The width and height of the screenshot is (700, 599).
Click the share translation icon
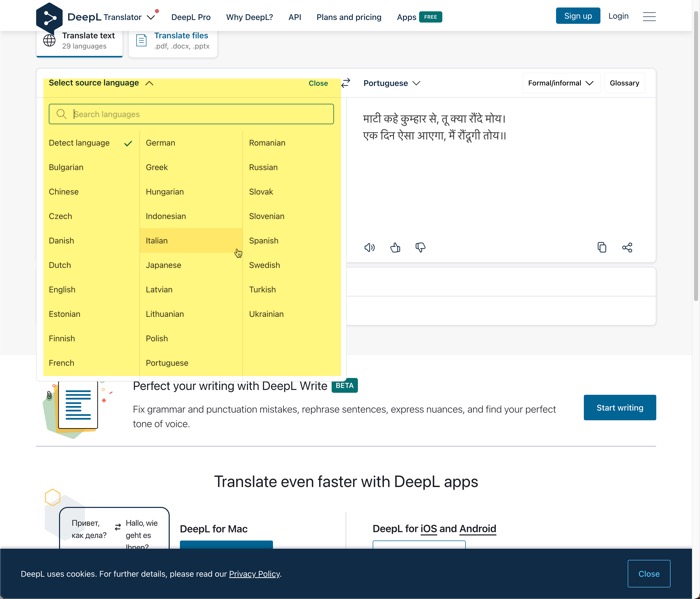[627, 247]
